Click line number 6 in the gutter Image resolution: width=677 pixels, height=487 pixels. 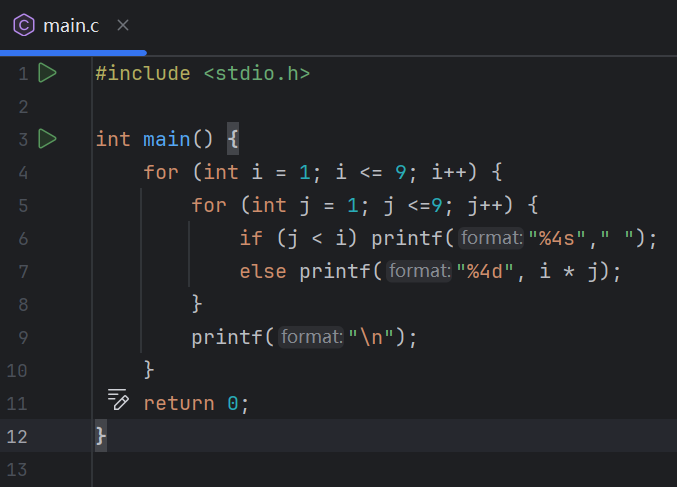[22, 239]
